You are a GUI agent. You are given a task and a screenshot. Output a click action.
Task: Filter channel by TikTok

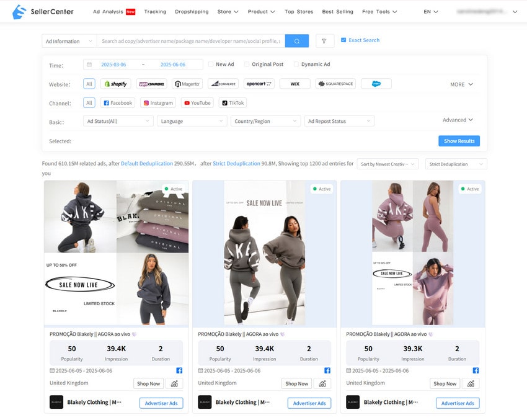point(233,103)
